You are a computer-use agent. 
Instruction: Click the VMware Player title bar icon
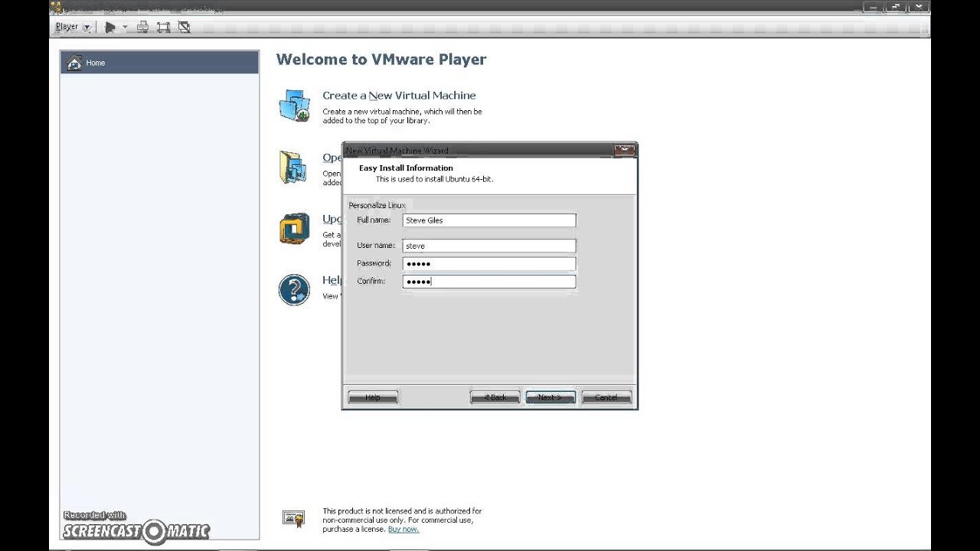55,8
